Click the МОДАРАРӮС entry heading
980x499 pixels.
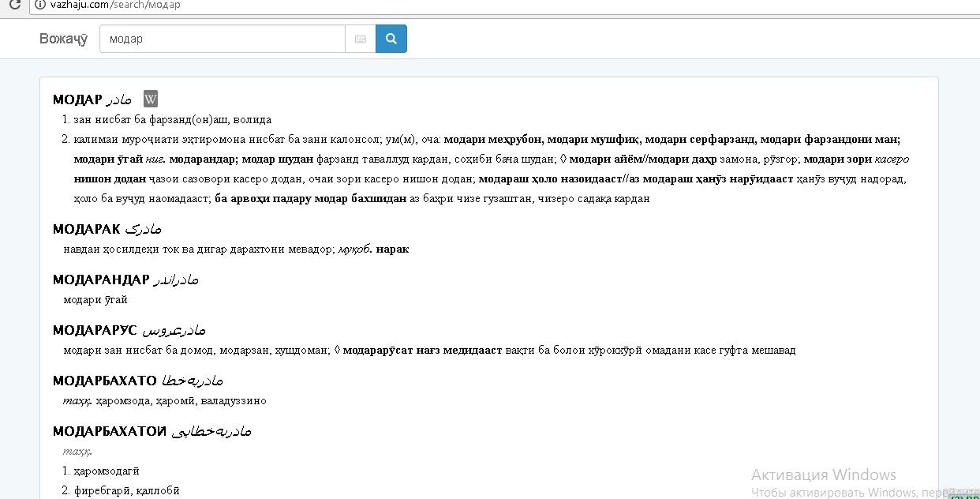pyautogui.click(x=95, y=330)
